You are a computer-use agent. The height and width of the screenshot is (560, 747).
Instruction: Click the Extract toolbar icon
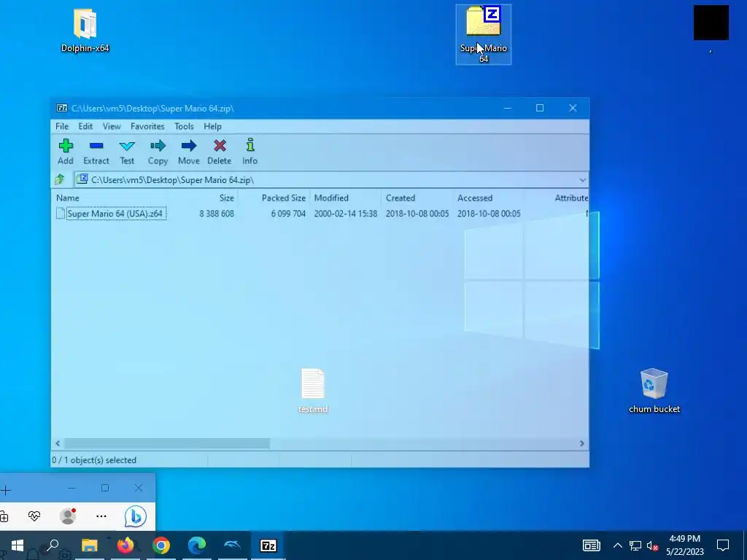[96, 152]
